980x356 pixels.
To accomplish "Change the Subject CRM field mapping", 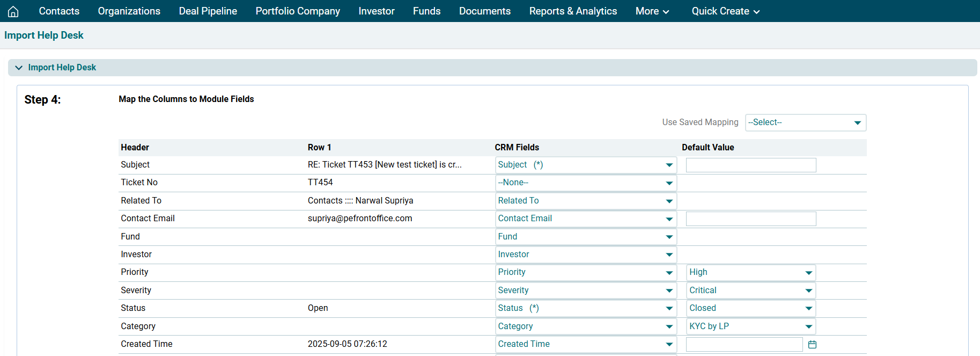I will (x=585, y=165).
